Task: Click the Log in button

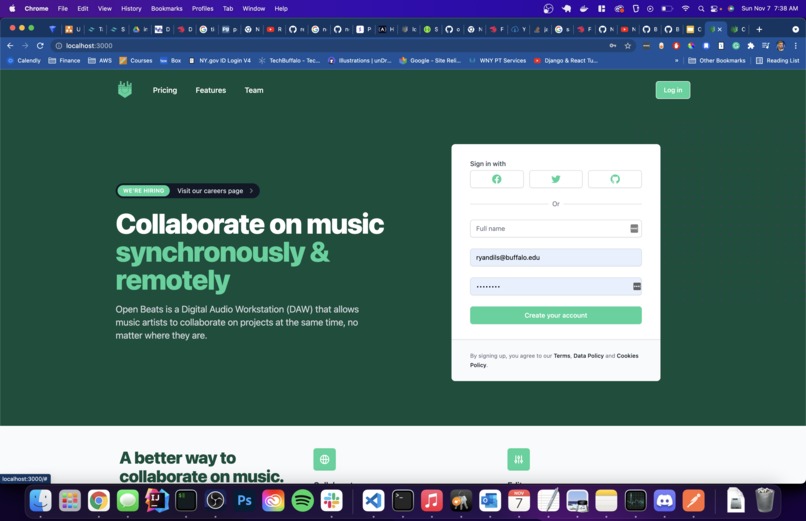Action: [673, 90]
